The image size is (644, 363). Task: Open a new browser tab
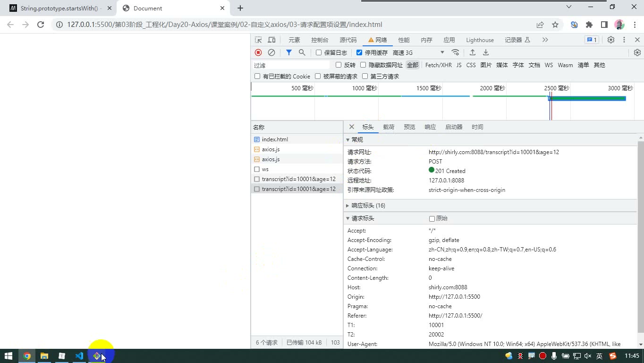click(240, 8)
